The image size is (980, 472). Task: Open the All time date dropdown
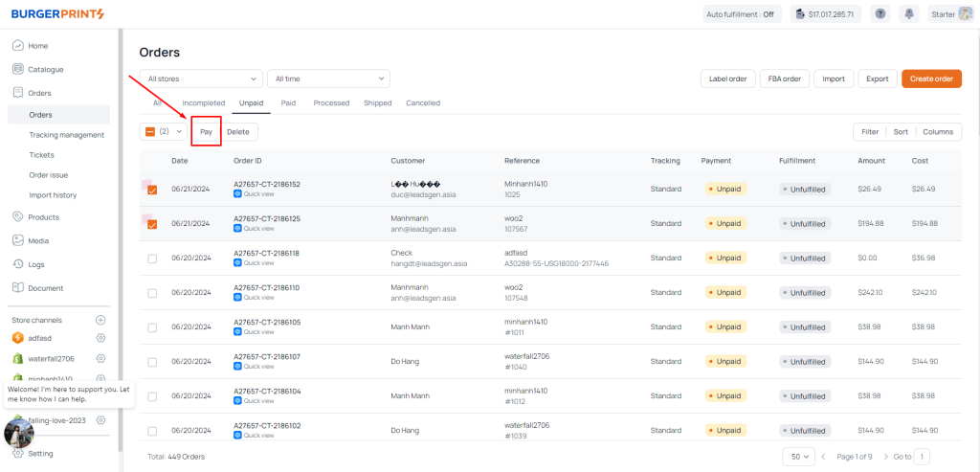pos(327,79)
